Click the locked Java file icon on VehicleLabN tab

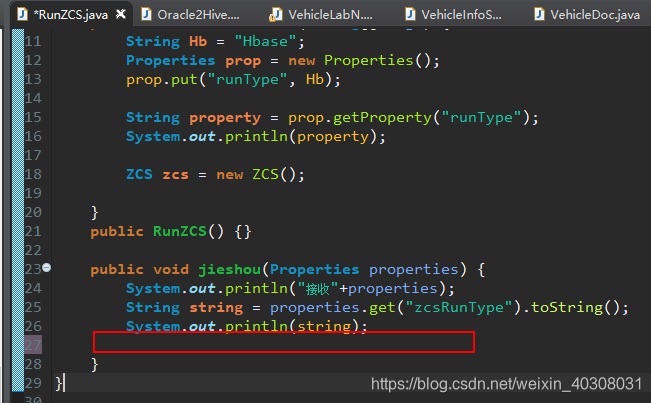(x=276, y=15)
